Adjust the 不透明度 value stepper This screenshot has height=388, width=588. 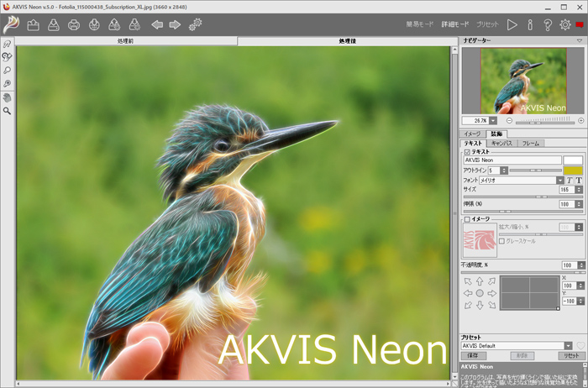pyautogui.click(x=581, y=265)
